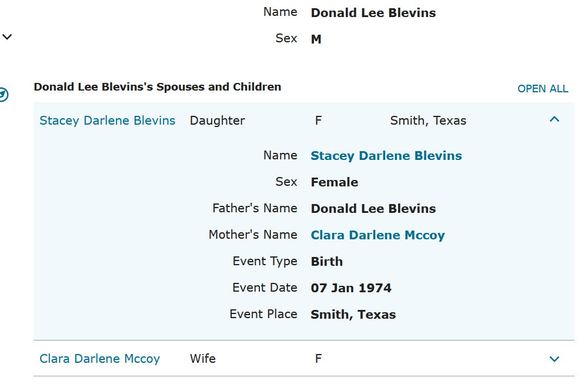This screenshot has width=588, height=384.
Task: Click the top Name value Donald Lee Blevins
Action: point(373,13)
